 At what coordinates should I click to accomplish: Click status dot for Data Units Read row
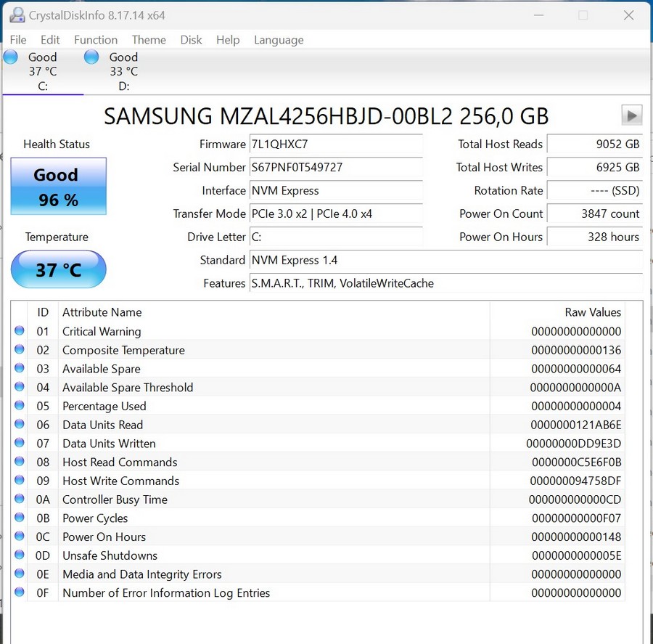pos(19,424)
